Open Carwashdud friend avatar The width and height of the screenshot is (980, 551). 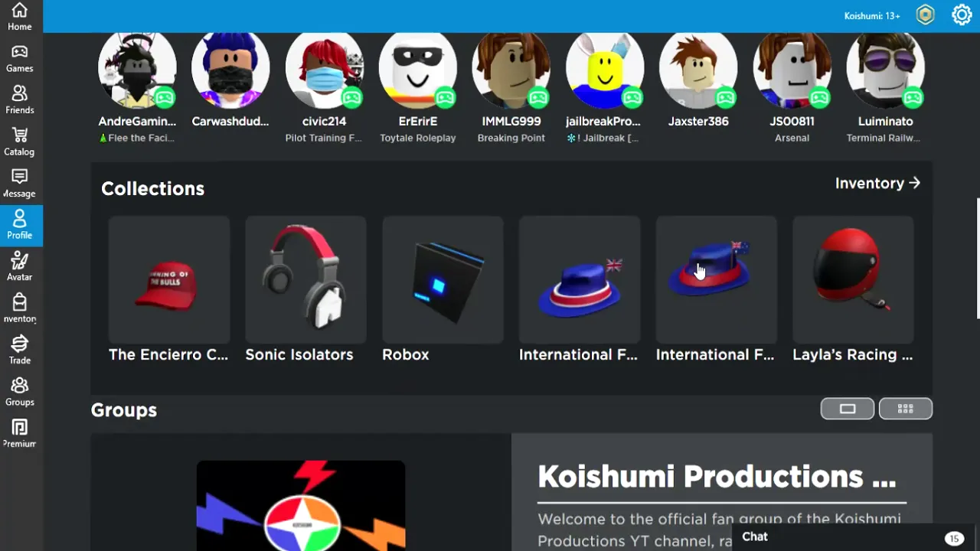230,70
